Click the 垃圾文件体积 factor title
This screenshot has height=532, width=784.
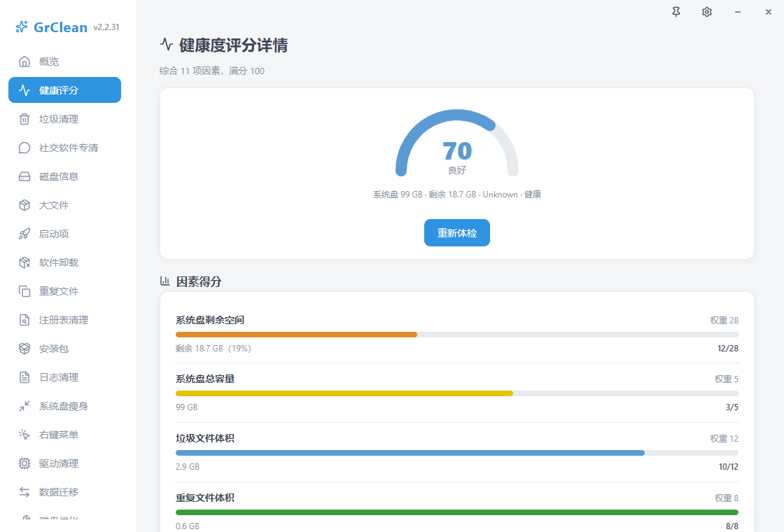pyautogui.click(x=205, y=438)
